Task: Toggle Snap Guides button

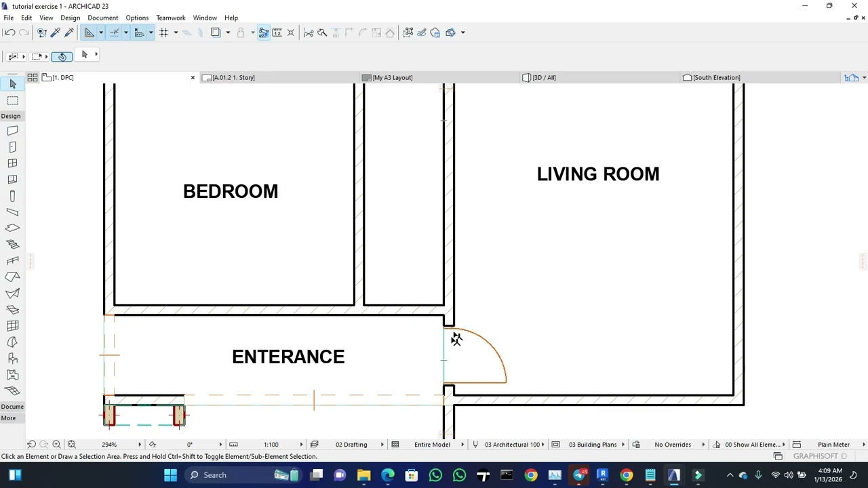Action: (x=114, y=33)
